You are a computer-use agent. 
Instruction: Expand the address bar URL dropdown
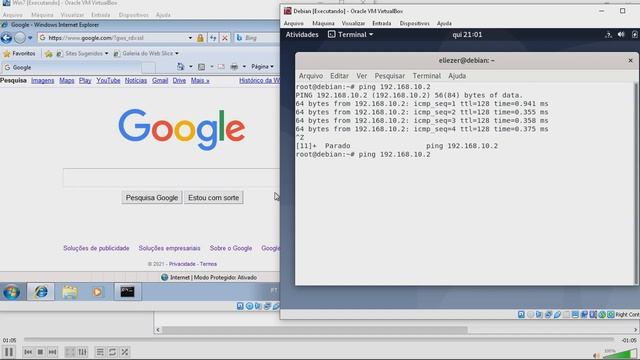190,38
